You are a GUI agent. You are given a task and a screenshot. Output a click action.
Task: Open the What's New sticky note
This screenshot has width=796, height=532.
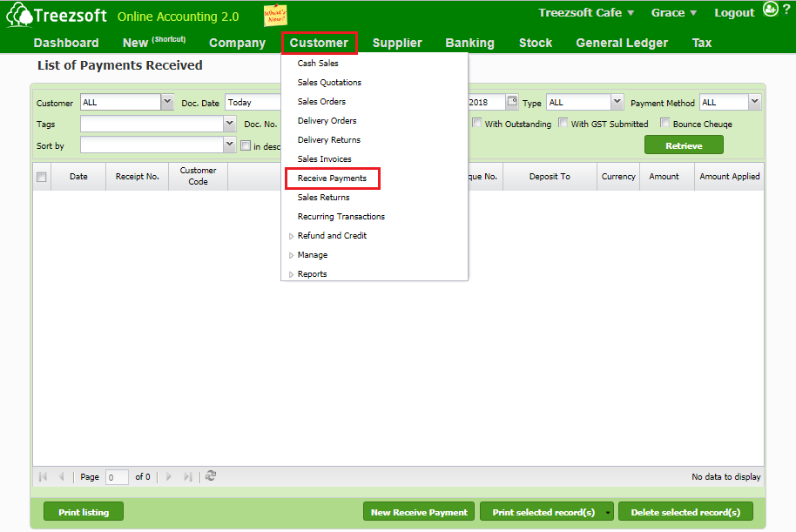click(x=275, y=15)
